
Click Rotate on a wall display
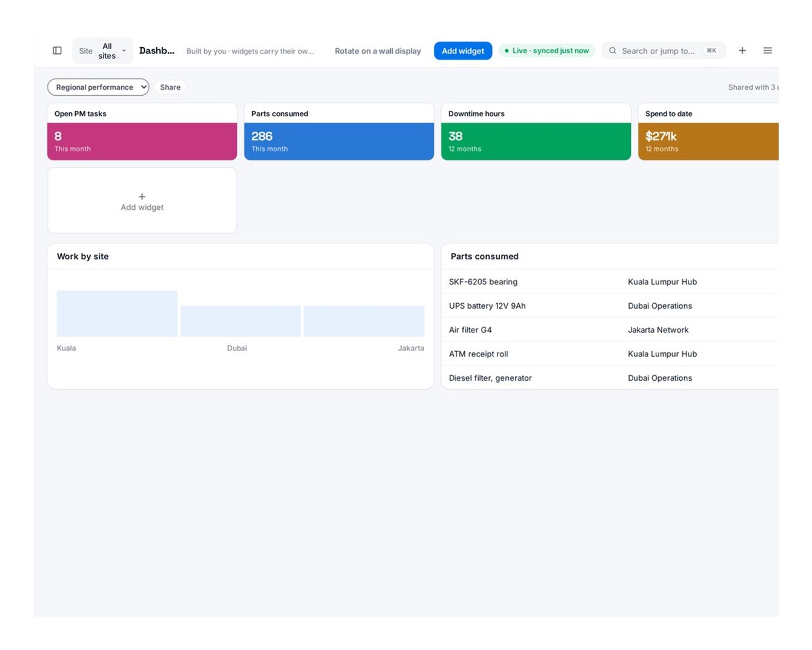point(378,51)
